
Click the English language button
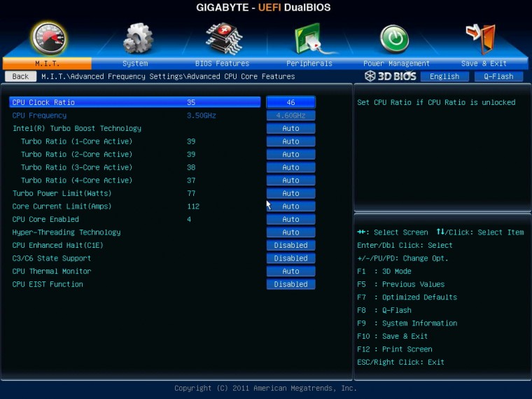444,76
